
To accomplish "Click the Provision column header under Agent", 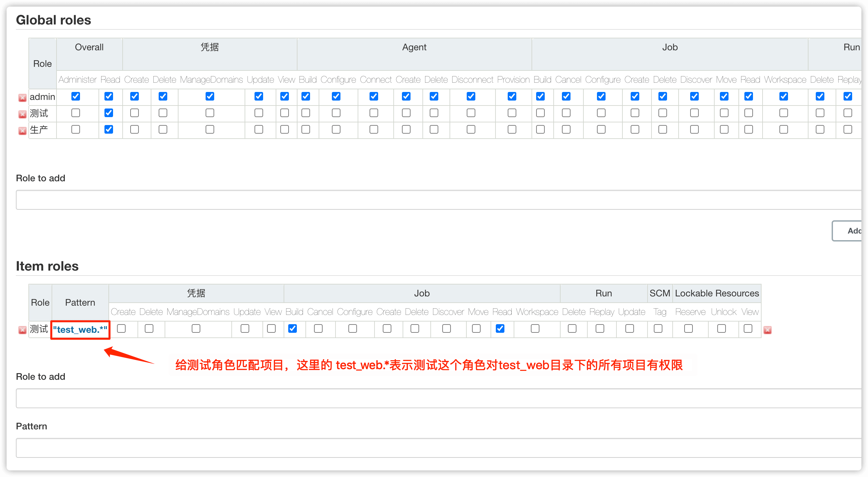I will pos(513,80).
